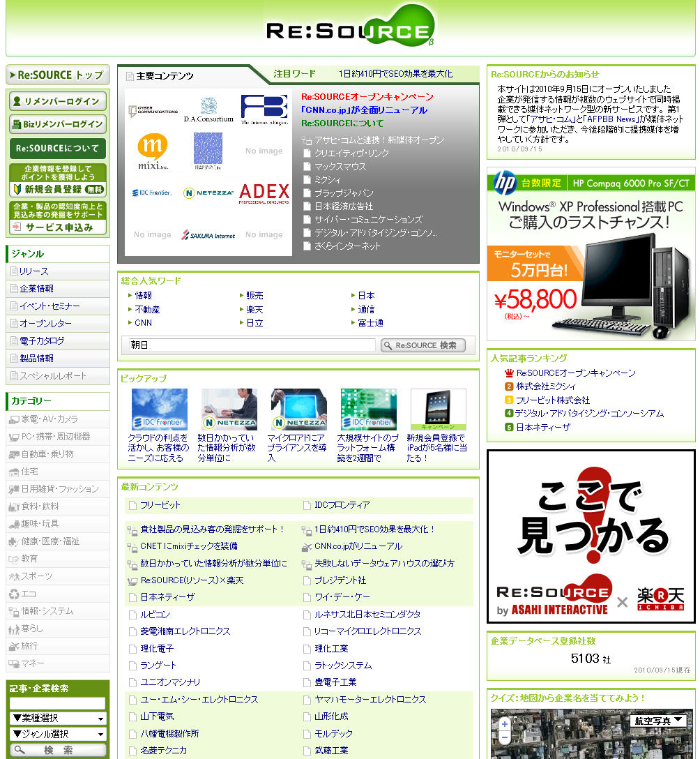Select the 製品情報 genre
Viewport: 700px width, 759px height.
[x=37, y=359]
